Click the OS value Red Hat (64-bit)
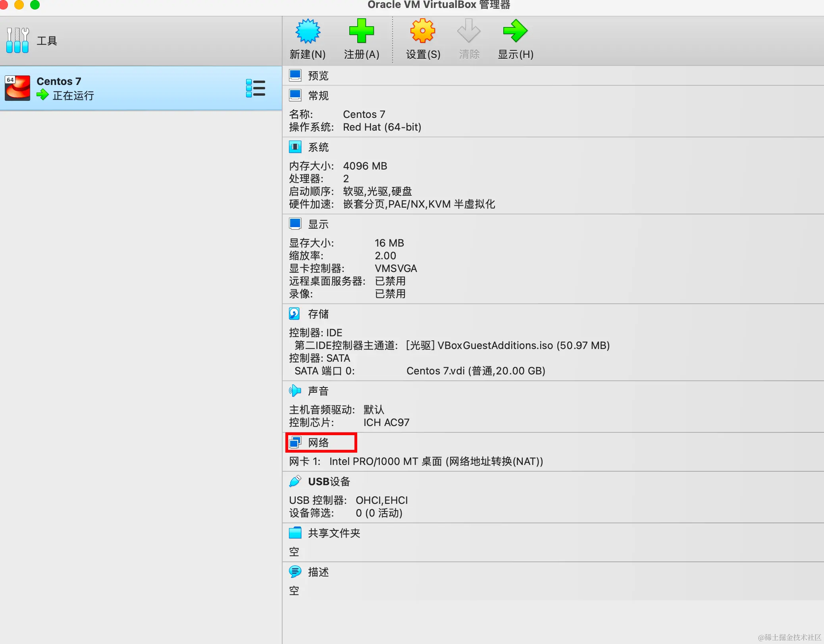 click(x=382, y=127)
